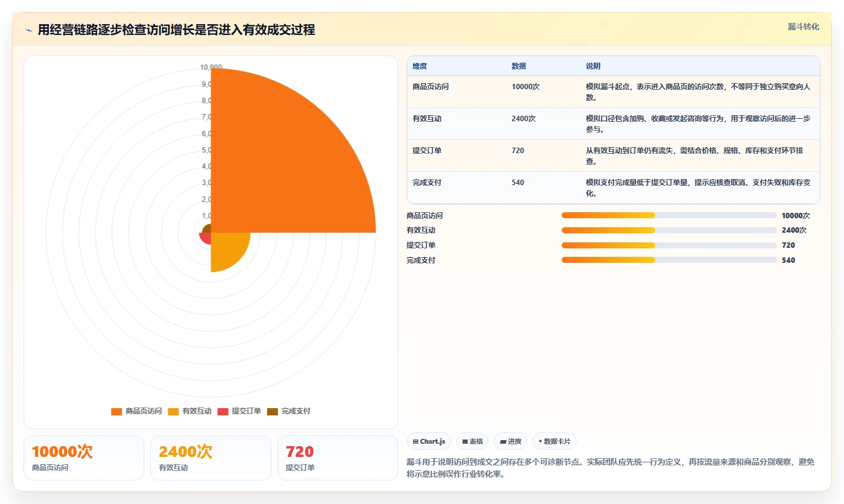Click the 540 value beside 完成支付 progress bar
Screen dimensions: 844x504
788,260
